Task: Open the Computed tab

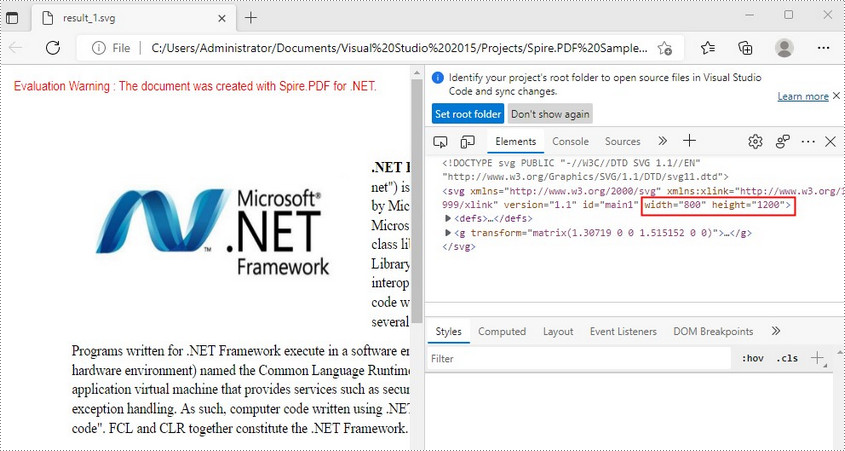Action: click(x=502, y=332)
